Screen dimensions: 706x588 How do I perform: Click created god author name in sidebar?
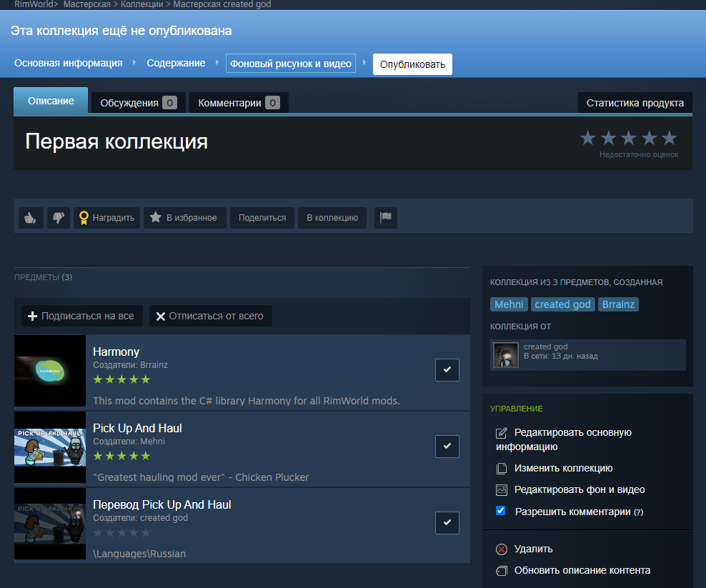(x=546, y=347)
